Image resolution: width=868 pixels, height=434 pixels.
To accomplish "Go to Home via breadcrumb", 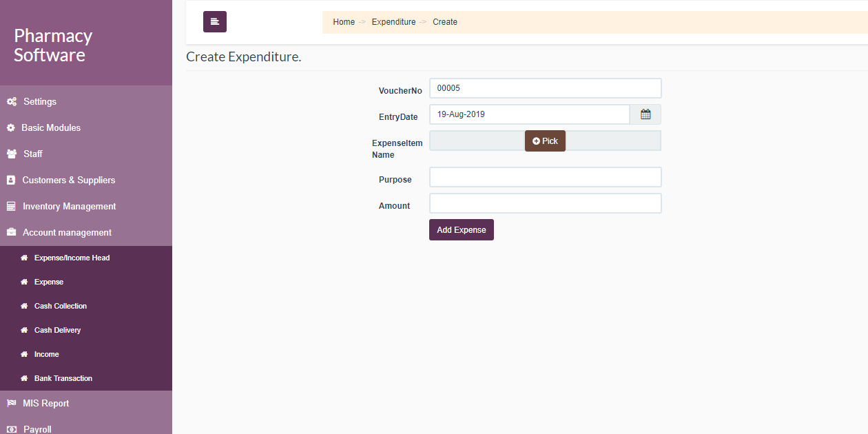I will click(344, 22).
